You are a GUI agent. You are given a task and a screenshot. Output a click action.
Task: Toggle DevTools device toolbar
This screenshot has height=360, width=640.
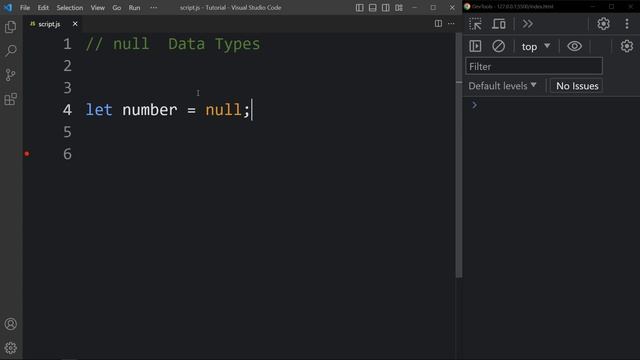tap(498, 24)
